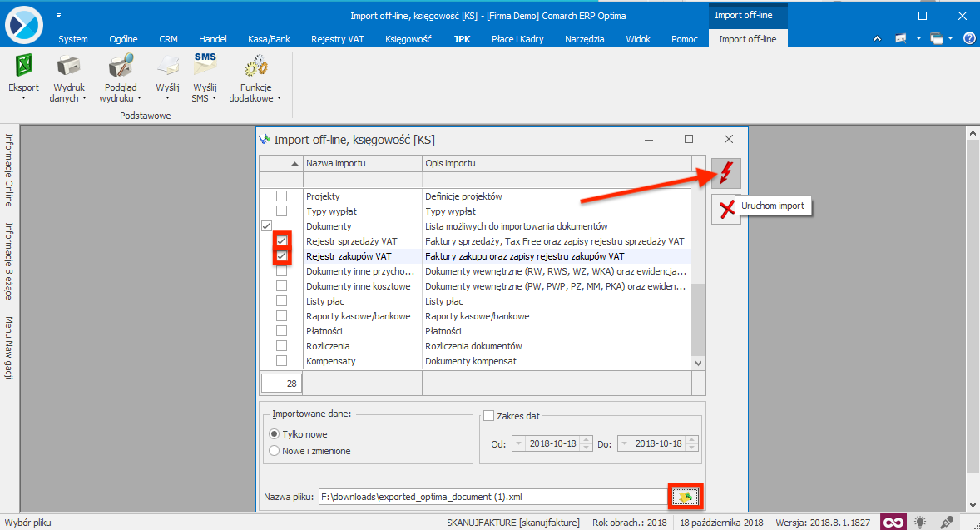
Task: Uncheck Rejestr sprzedaży VAT
Action: pos(282,240)
